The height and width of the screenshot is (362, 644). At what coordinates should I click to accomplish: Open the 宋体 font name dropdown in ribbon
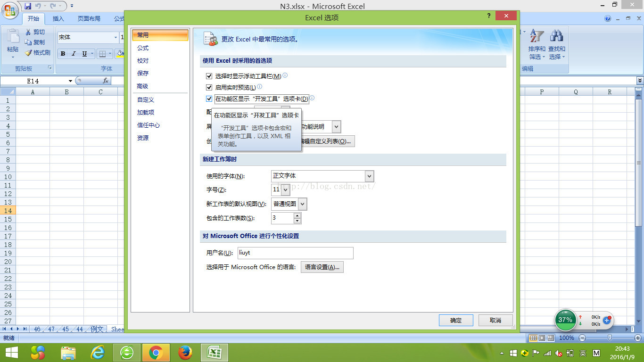point(116,37)
